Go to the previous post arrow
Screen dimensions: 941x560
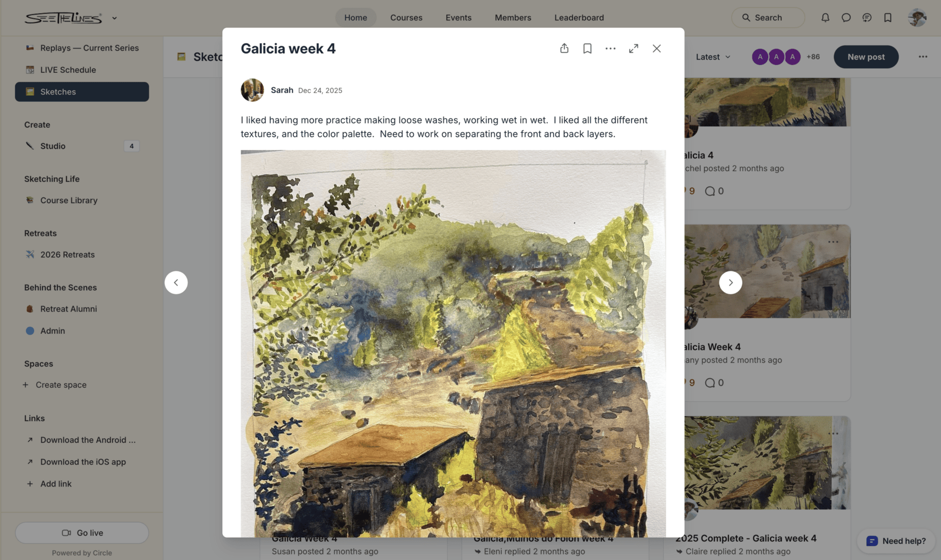[x=176, y=282]
